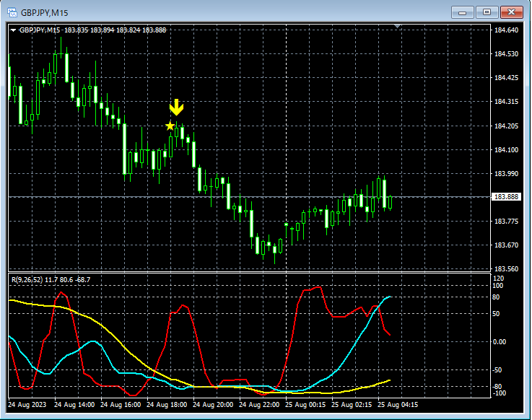
Task: Click the chart shift triangle marker at top
Action: (398, 26)
